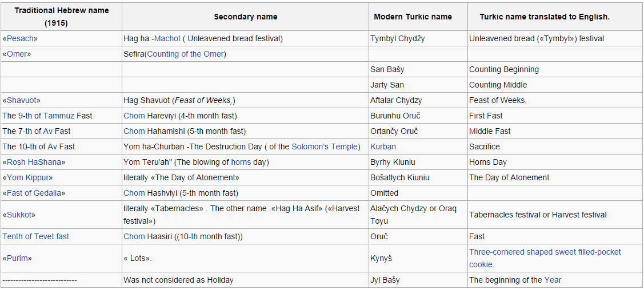Open the Sukkot link
The width and height of the screenshot is (644, 289).
click(21, 215)
